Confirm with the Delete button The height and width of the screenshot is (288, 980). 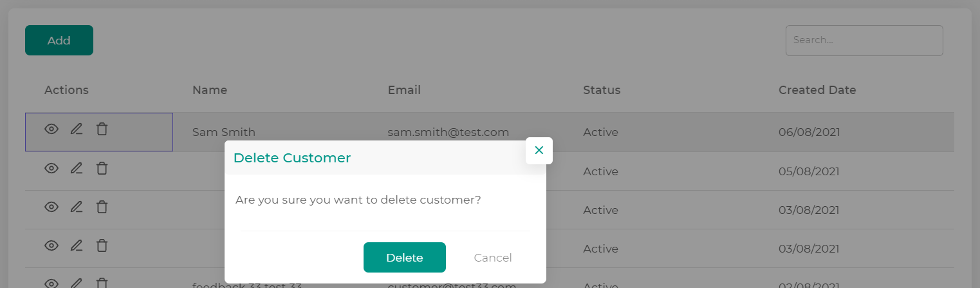click(405, 258)
